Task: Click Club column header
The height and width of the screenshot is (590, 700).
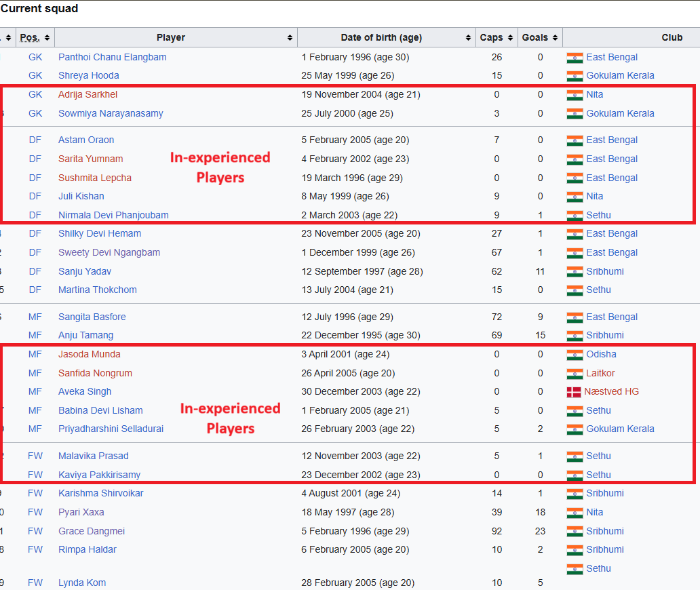Action: pos(672,37)
